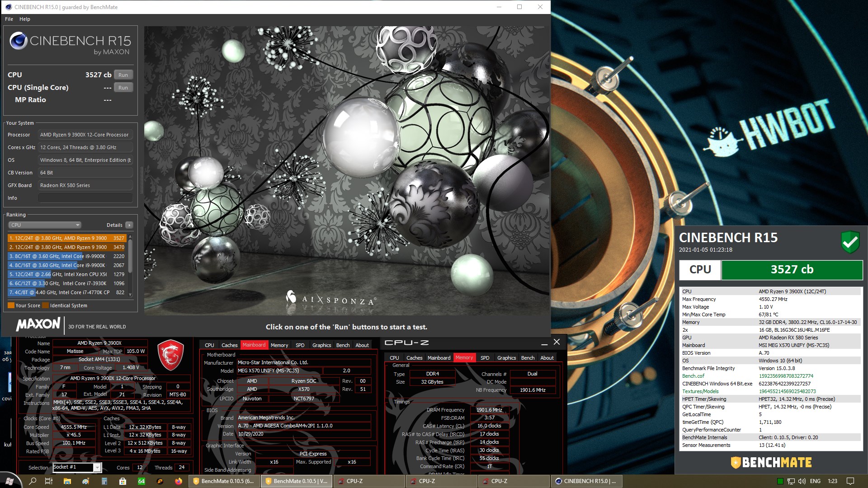The image size is (868, 488).
Task: Open About tab in motherboard CPU-Z window
Action: coord(362,345)
